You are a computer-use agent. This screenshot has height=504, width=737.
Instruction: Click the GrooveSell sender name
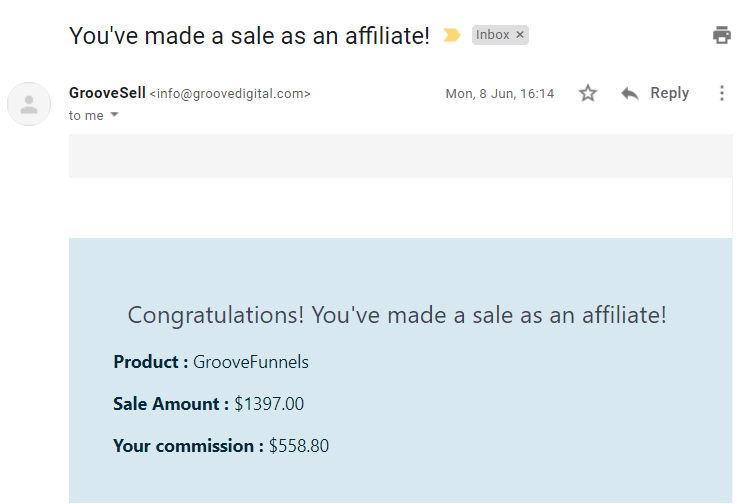pos(107,93)
